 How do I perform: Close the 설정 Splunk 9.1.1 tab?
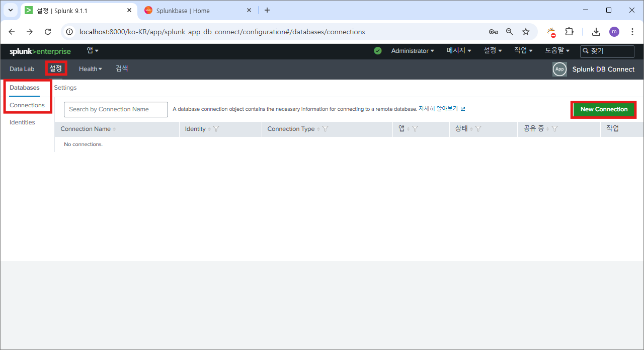(129, 11)
